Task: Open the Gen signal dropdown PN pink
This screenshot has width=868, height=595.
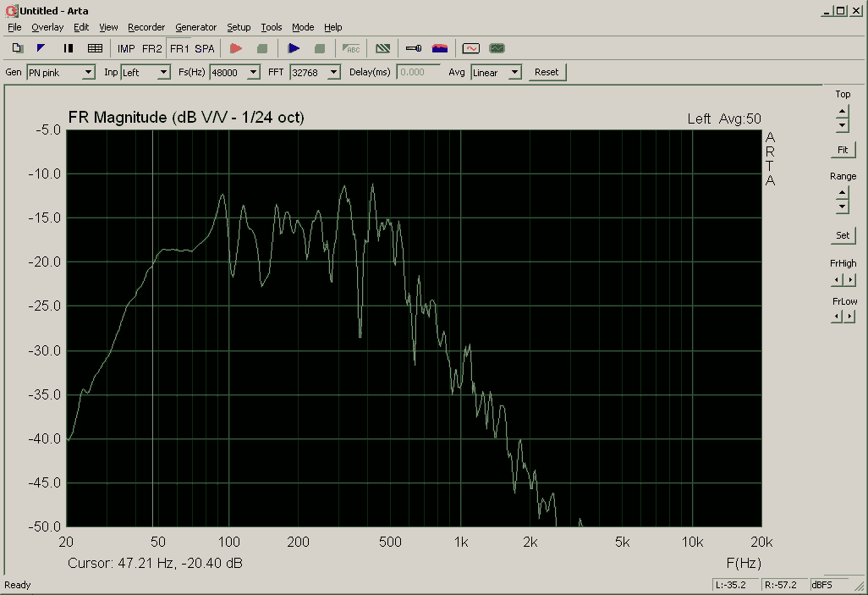Action: tap(61, 73)
